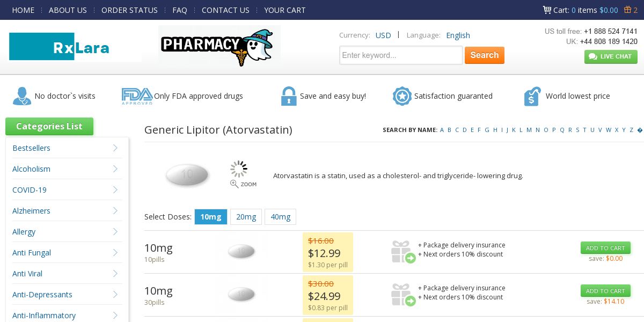644x322 pixels.
Task: Open the USD currency selector
Action: 383,35
